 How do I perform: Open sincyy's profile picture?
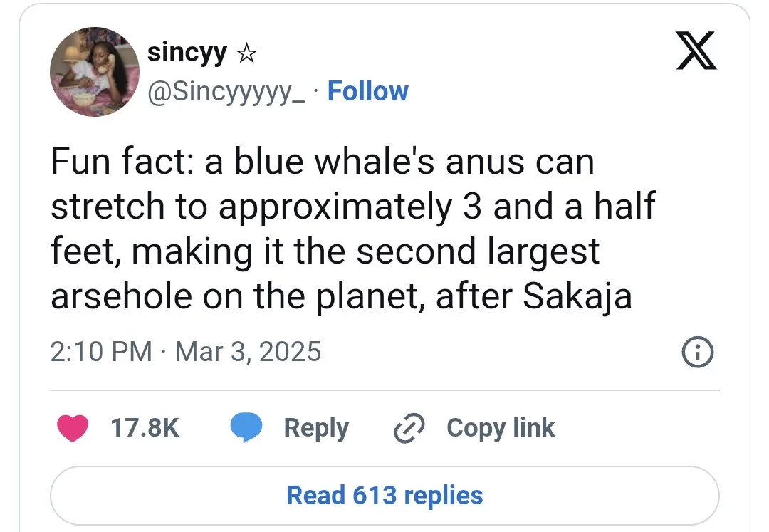click(93, 72)
